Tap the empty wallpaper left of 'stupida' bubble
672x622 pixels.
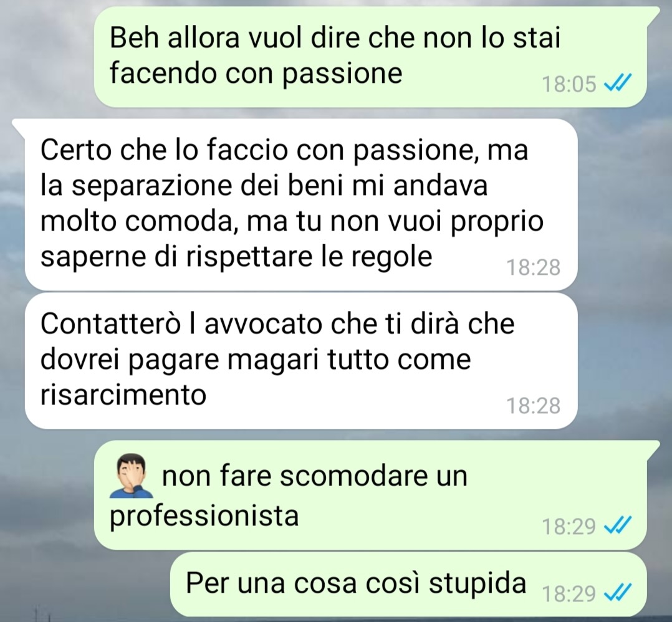point(86,585)
